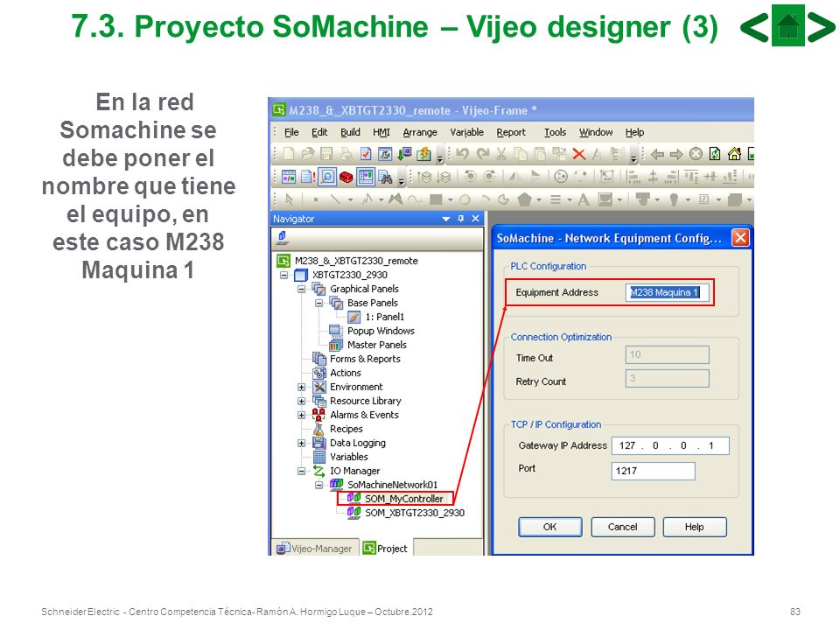840x630 pixels.
Task: Click the download to target green arrow icon
Action: pyautogui.click(x=404, y=154)
